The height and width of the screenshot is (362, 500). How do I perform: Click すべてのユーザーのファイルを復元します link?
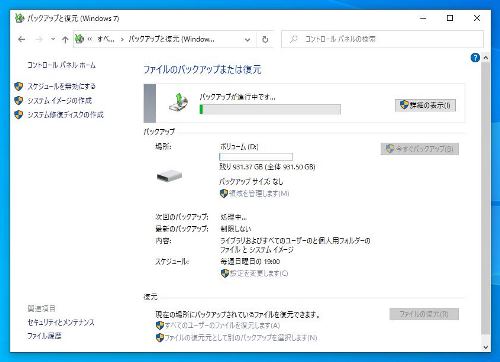(222, 325)
